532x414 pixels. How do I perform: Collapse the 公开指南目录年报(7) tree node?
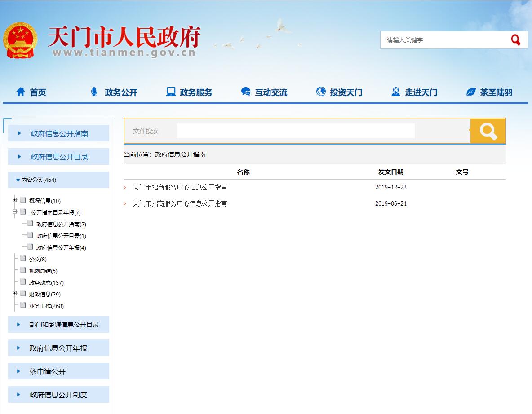pos(15,212)
